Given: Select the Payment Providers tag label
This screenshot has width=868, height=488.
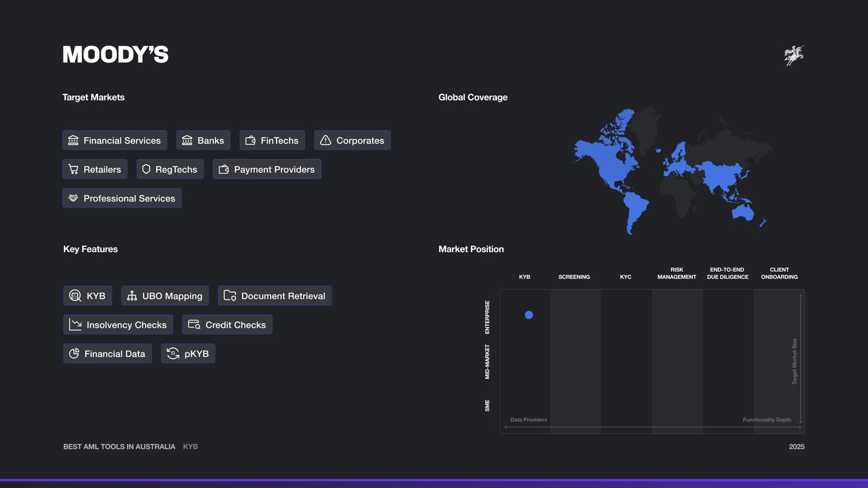Looking at the screenshot, I should coord(274,170).
